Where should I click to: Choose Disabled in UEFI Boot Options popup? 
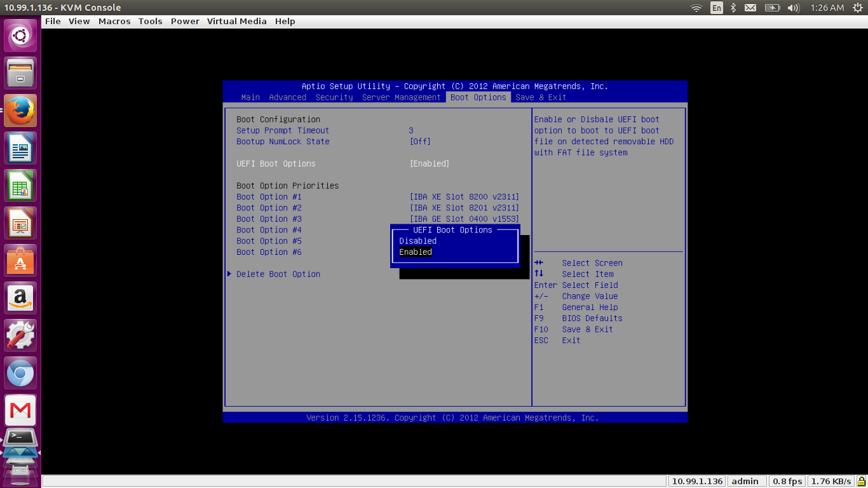pos(418,241)
